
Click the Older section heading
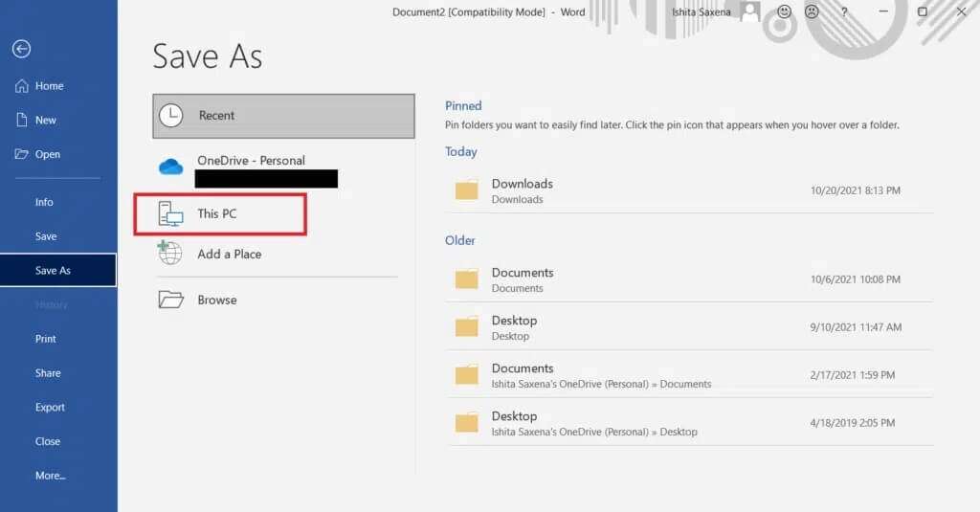coord(460,240)
